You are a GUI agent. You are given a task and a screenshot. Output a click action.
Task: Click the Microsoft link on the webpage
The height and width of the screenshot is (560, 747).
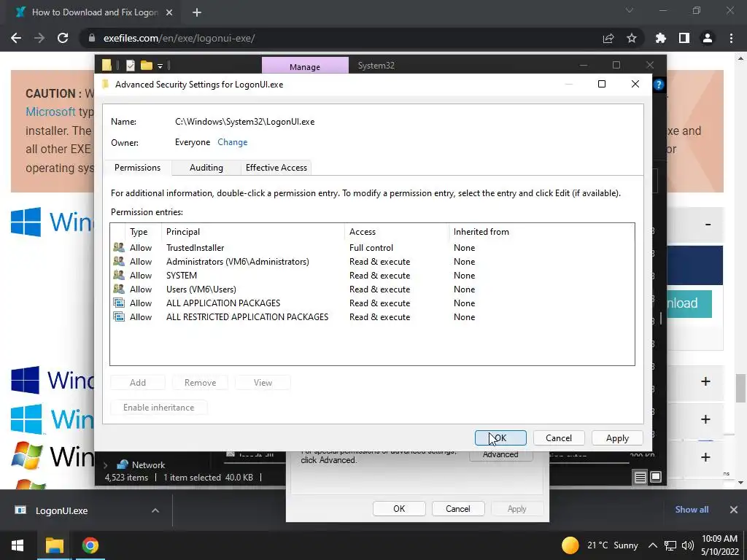50,112
